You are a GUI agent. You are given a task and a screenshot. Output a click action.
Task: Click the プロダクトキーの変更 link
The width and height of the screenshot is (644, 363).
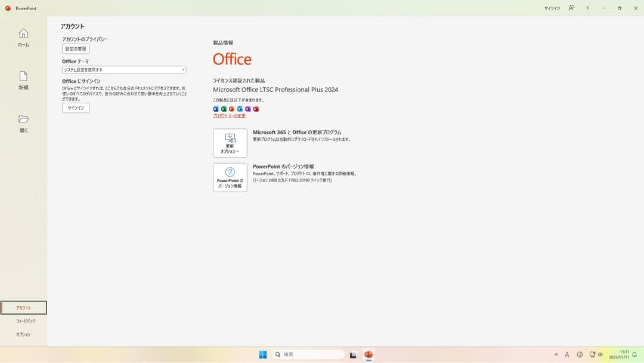click(230, 116)
